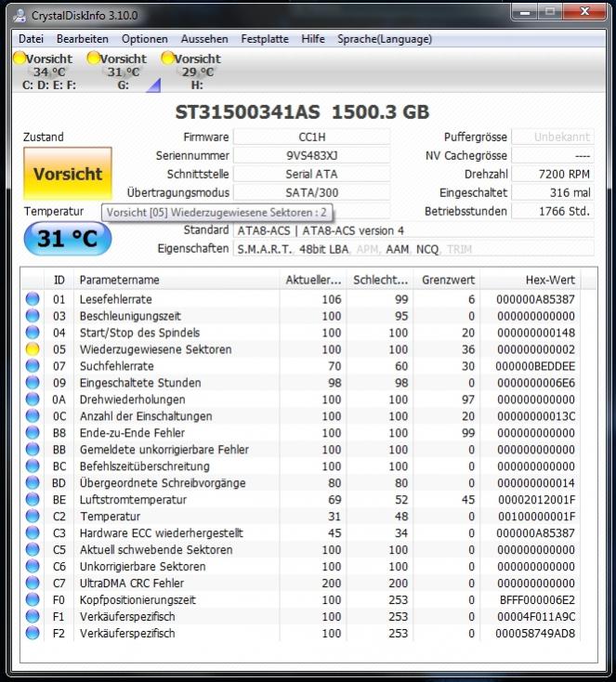Click blue status icon of Befehlszeitüberschreitung row
Image resolution: width=616 pixels, height=682 pixels.
(33, 466)
